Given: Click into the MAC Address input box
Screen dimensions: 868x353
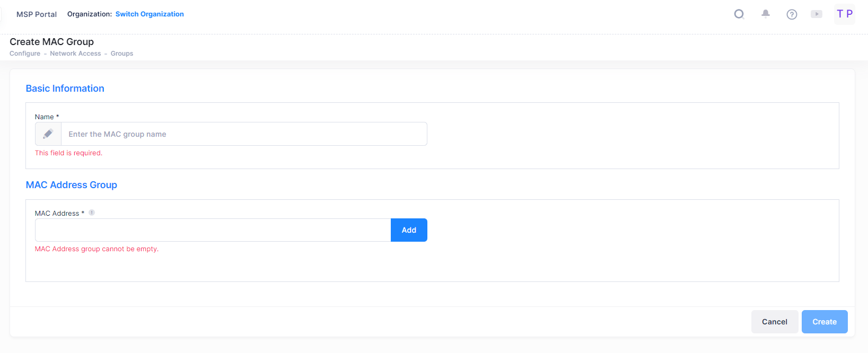Looking at the screenshot, I should click(x=213, y=230).
